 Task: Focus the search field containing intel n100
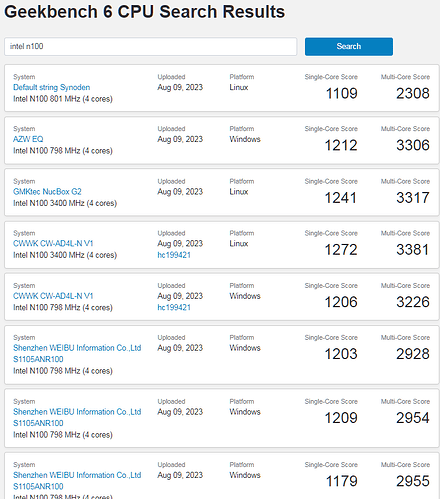(150, 46)
